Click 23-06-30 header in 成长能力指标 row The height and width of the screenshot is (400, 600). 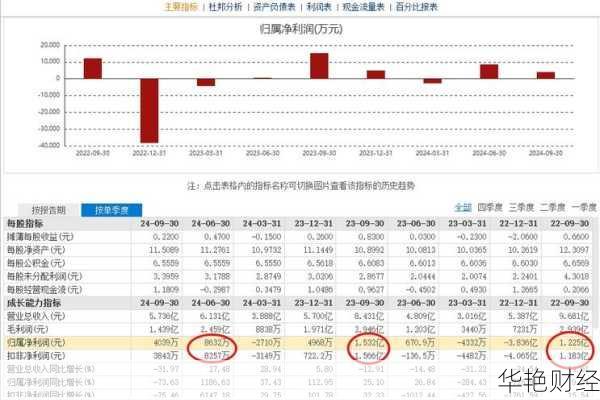tap(416, 303)
